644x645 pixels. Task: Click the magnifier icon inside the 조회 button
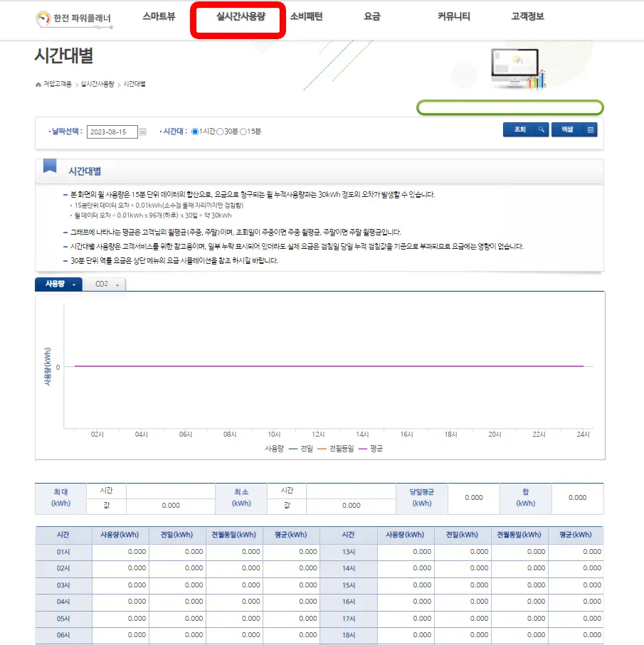click(x=542, y=131)
